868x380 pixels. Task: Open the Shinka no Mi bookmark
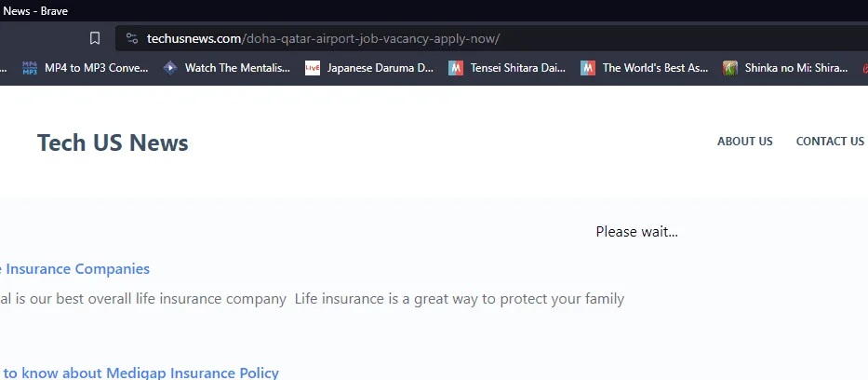[x=785, y=68]
